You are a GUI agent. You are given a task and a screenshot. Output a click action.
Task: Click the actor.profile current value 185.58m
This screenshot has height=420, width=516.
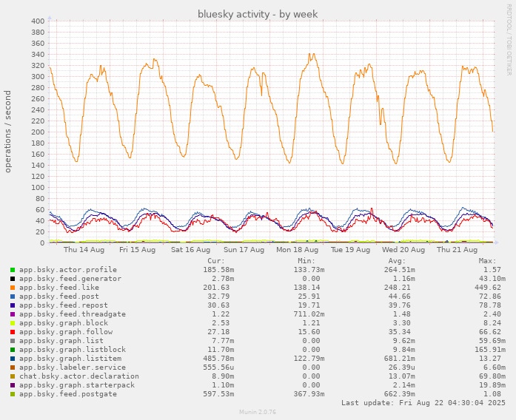(218, 270)
